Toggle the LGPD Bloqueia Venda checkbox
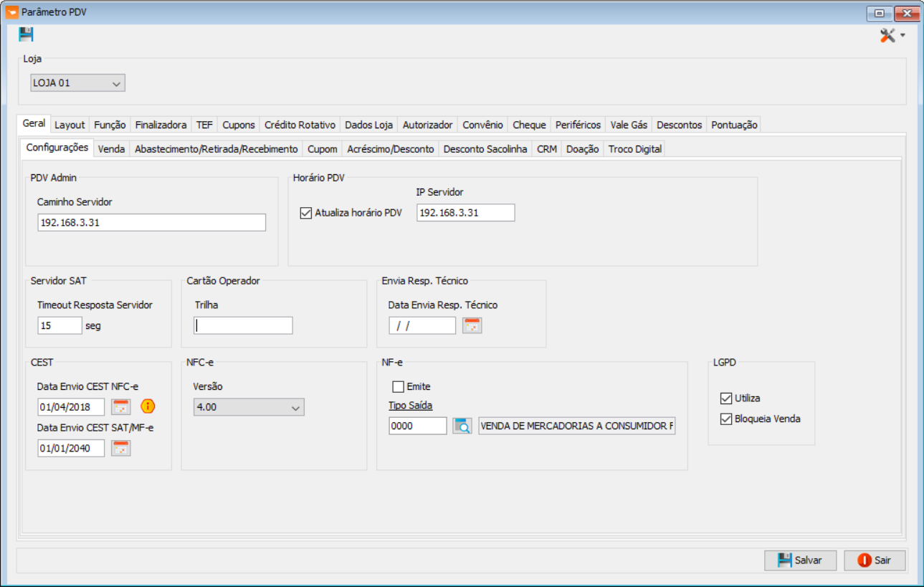The width and height of the screenshot is (924, 587). click(726, 419)
